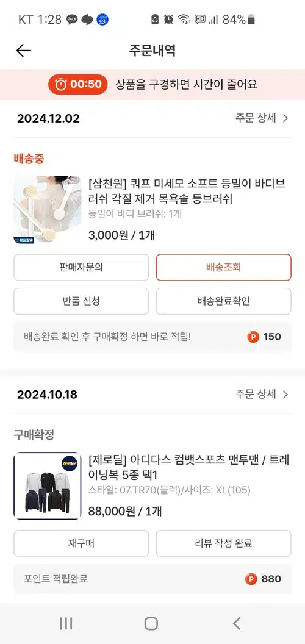Expand 주문 상세 for the 2024.10.18 order
The height and width of the screenshot is (644, 305).
click(262, 395)
